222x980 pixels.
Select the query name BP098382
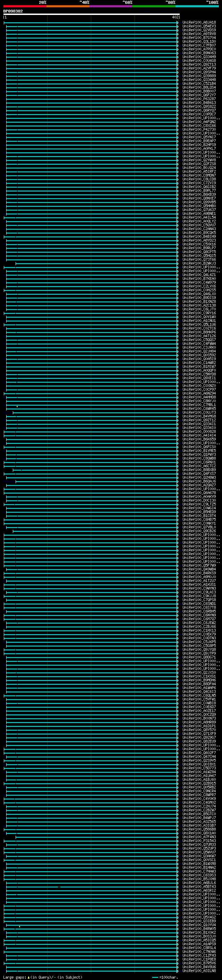[x=13, y=11]
